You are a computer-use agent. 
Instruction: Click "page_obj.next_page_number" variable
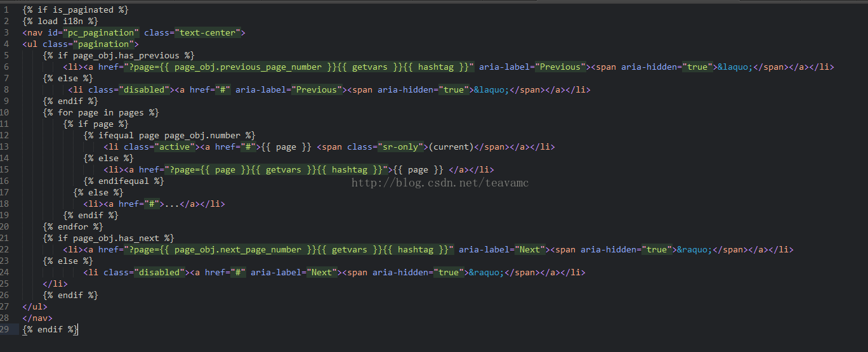click(x=238, y=250)
